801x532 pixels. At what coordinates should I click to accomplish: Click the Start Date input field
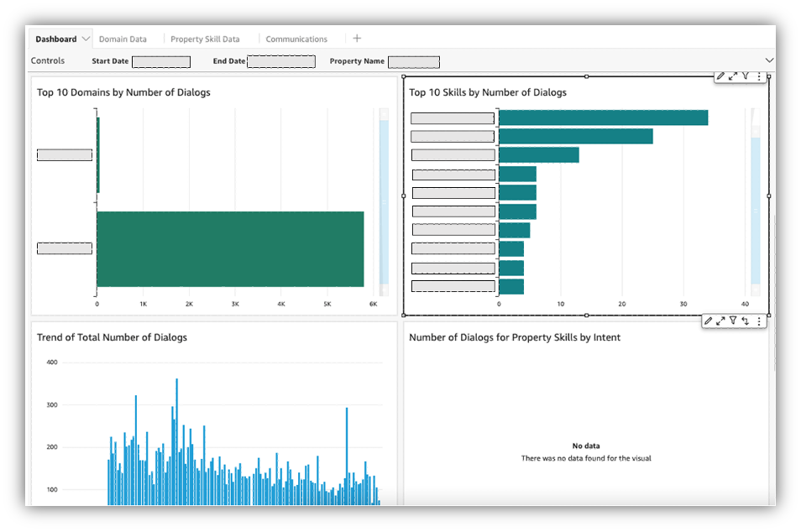tap(160, 61)
